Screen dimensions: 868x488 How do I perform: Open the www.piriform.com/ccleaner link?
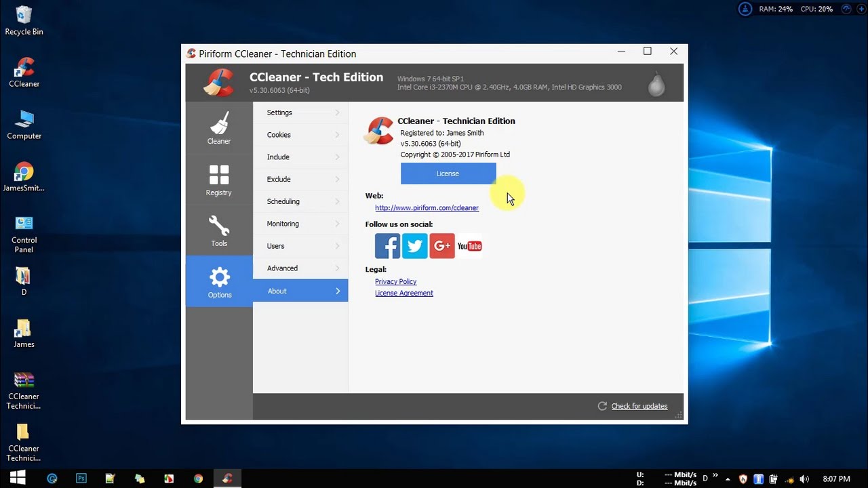pyautogui.click(x=427, y=208)
